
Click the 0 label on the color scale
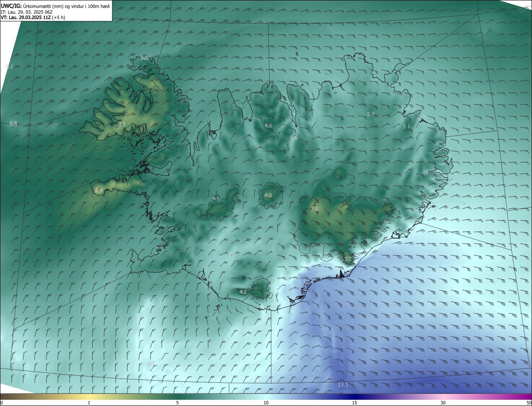coord(2,403)
